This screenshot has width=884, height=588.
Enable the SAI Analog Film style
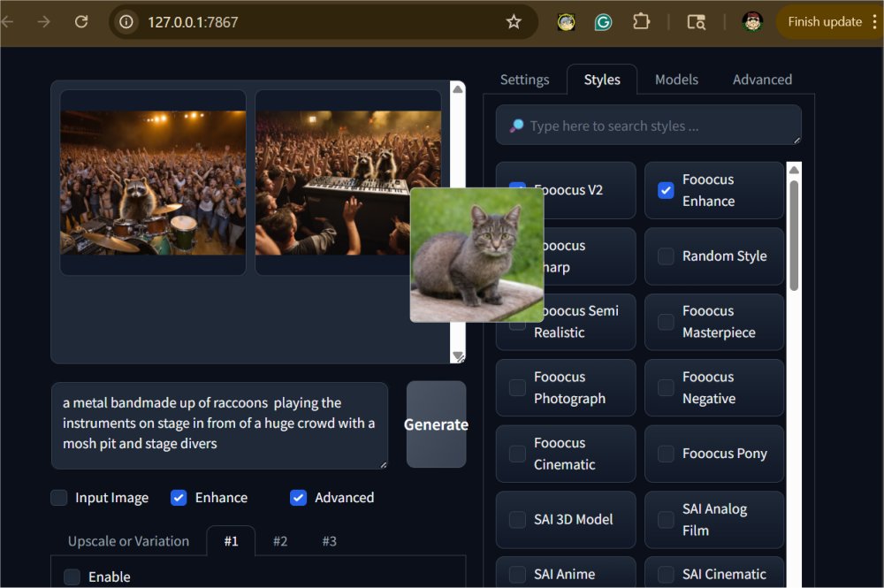coord(666,520)
